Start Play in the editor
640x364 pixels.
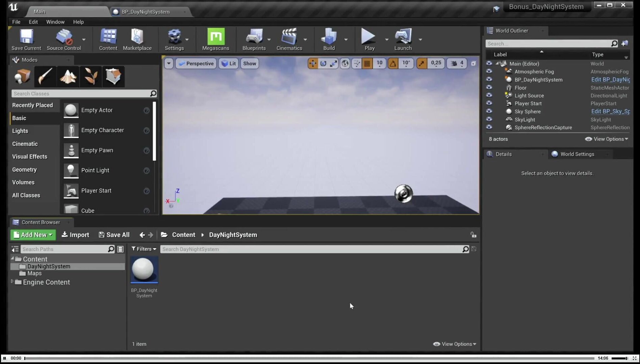point(369,39)
